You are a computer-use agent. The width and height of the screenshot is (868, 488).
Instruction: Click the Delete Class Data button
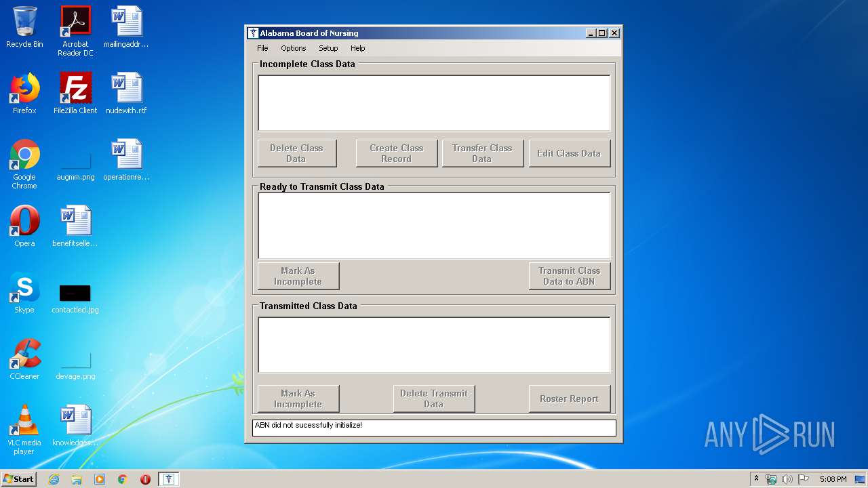tap(297, 153)
